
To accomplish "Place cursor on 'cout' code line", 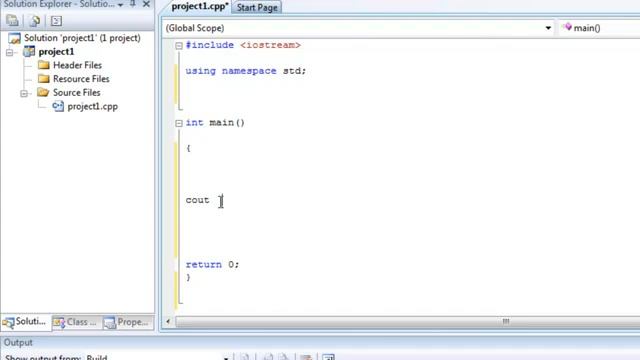I will [197, 200].
